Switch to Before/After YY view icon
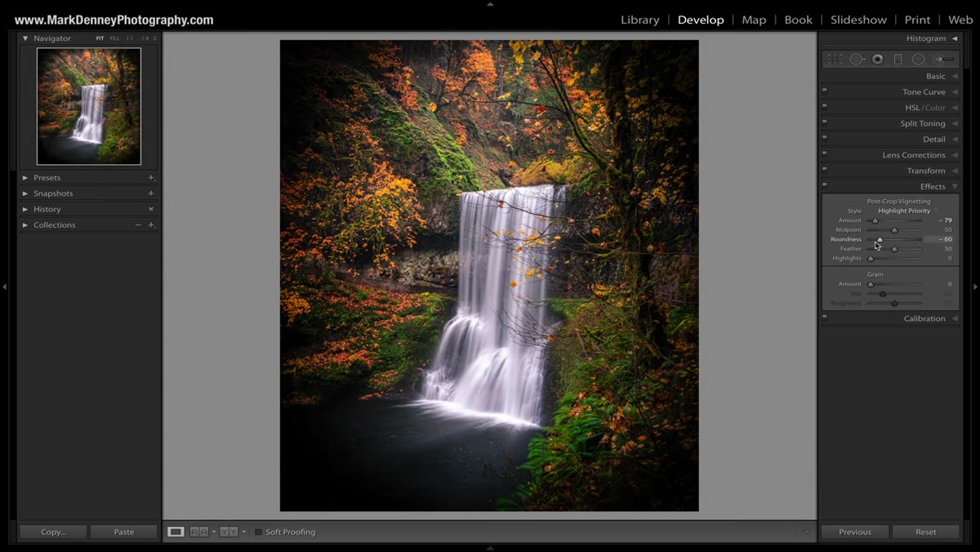Viewport: 980px width, 552px height. [229, 532]
